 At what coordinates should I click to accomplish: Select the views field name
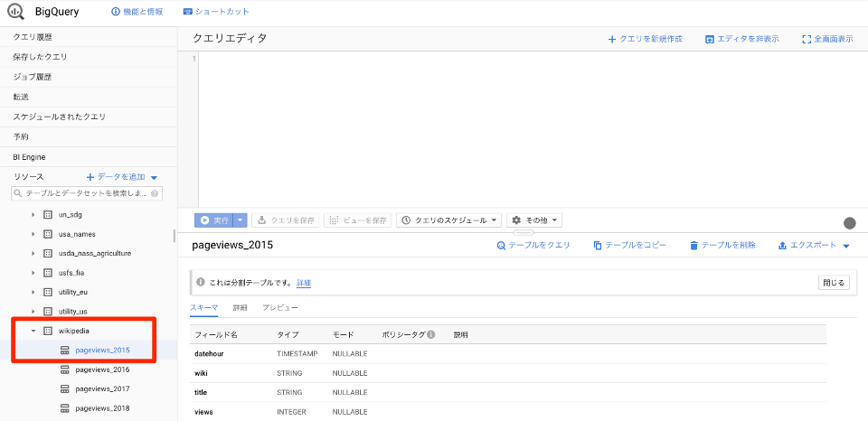tap(203, 412)
